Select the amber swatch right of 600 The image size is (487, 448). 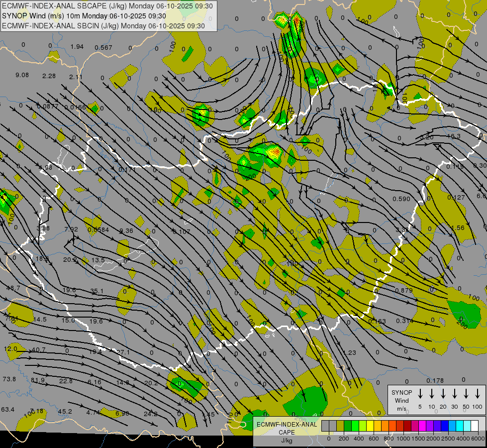click(x=378, y=426)
